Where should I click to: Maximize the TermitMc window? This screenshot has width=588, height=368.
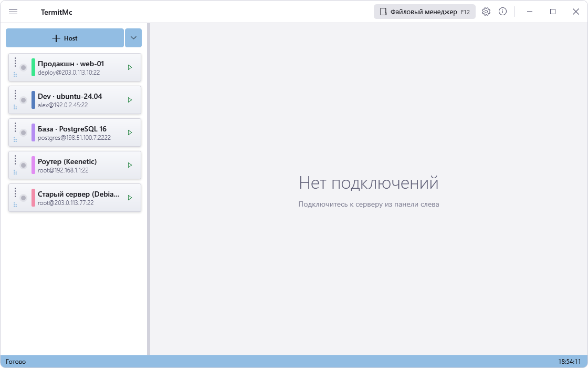[553, 12]
